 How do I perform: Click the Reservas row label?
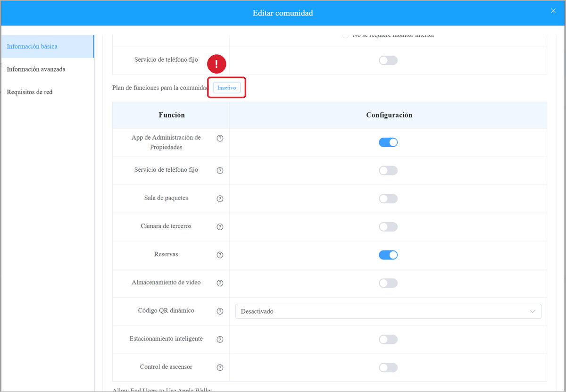(166, 254)
